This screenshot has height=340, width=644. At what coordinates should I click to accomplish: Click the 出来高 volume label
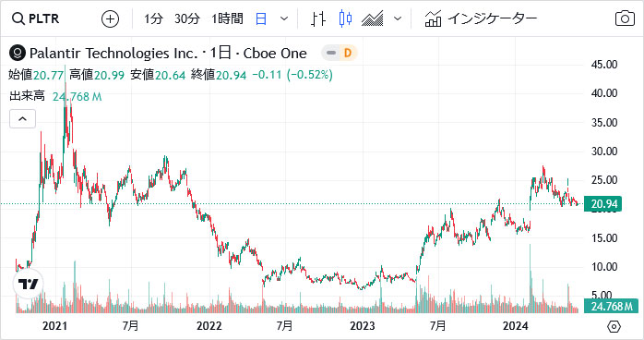[x=27, y=96]
